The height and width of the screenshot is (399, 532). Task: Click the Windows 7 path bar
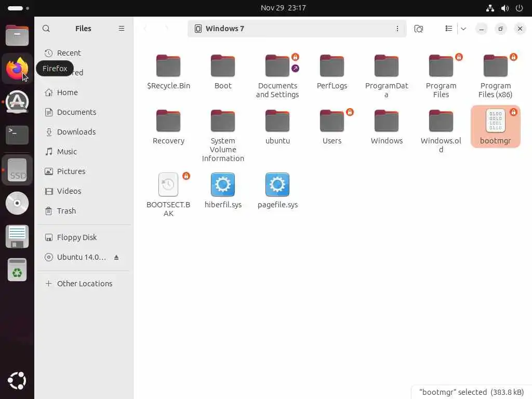coord(297,29)
